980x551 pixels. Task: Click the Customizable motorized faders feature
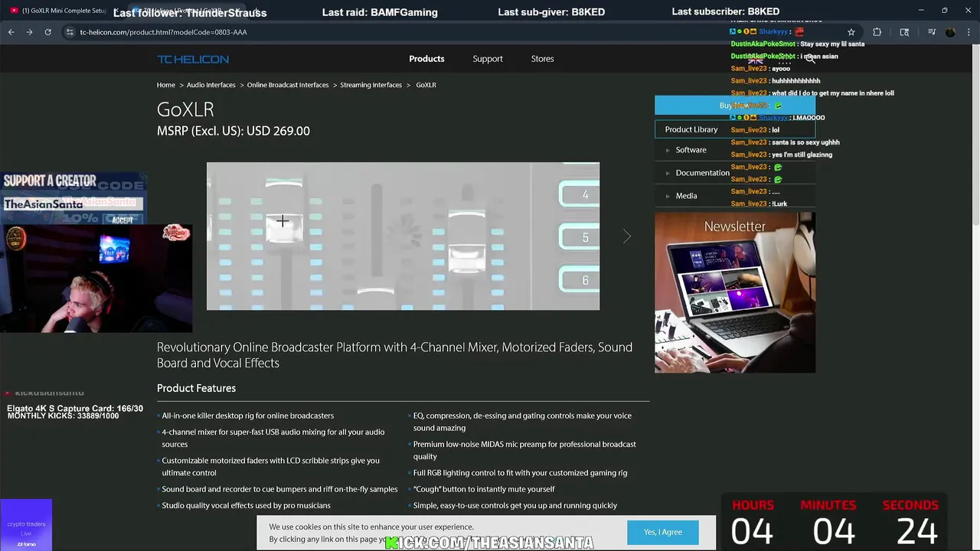(x=270, y=467)
